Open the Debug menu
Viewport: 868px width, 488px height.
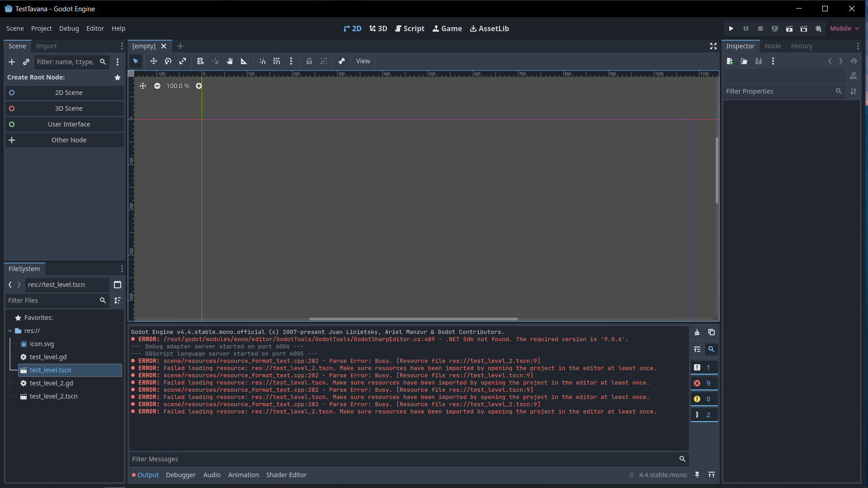pyautogui.click(x=69, y=28)
